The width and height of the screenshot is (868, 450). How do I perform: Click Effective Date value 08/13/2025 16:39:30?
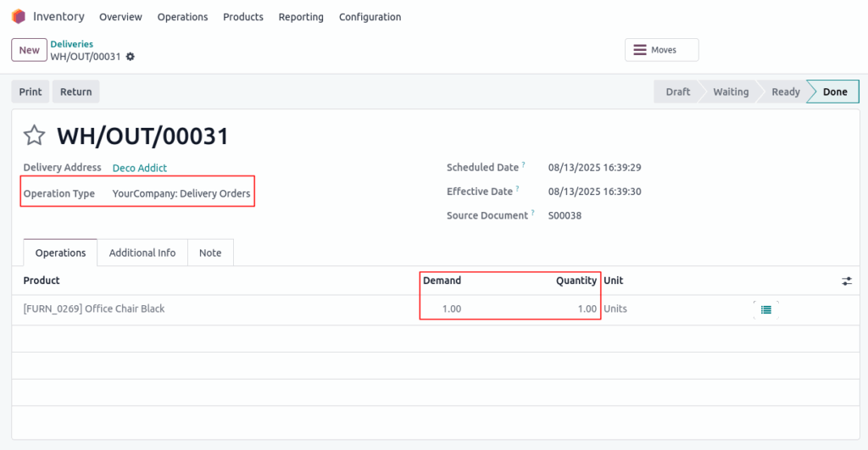pyautogui.click(x=594, y=192)
